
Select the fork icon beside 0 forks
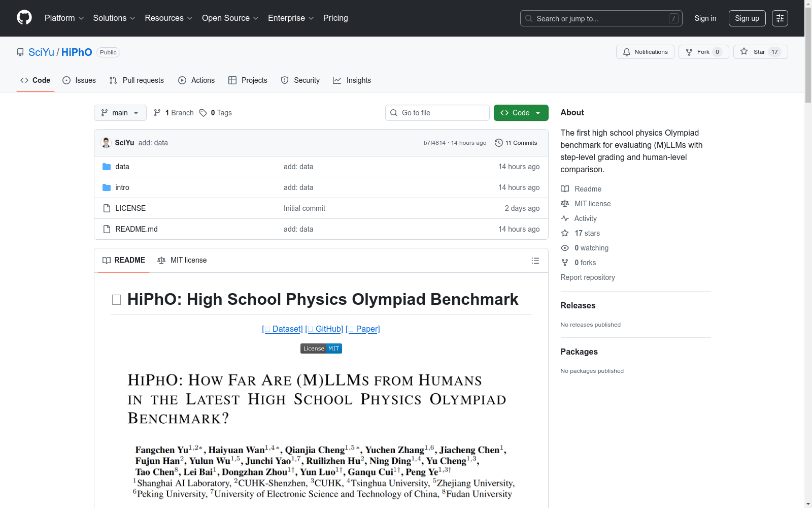click(565, 263)
